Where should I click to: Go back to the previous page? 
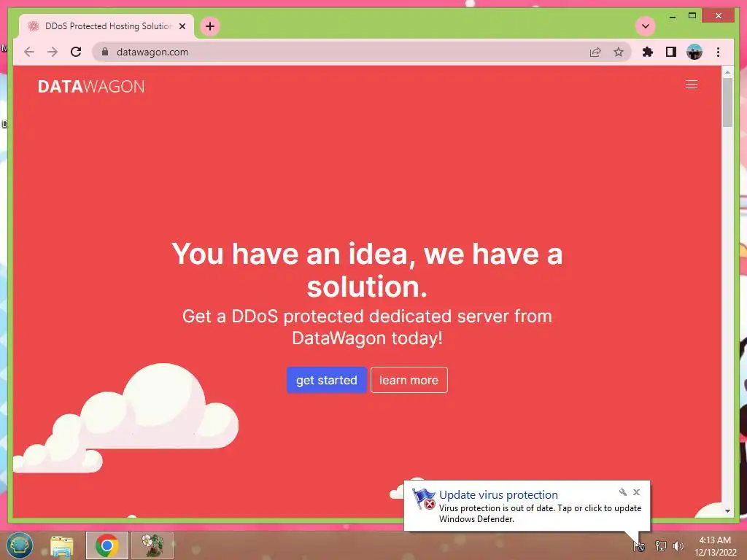tap(29, 52)
